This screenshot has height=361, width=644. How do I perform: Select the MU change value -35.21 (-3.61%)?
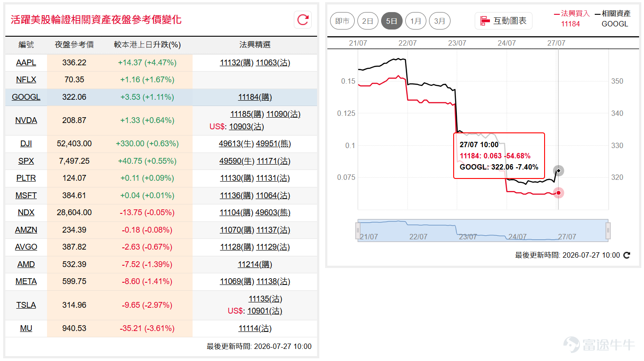click(x=147, y=328)
